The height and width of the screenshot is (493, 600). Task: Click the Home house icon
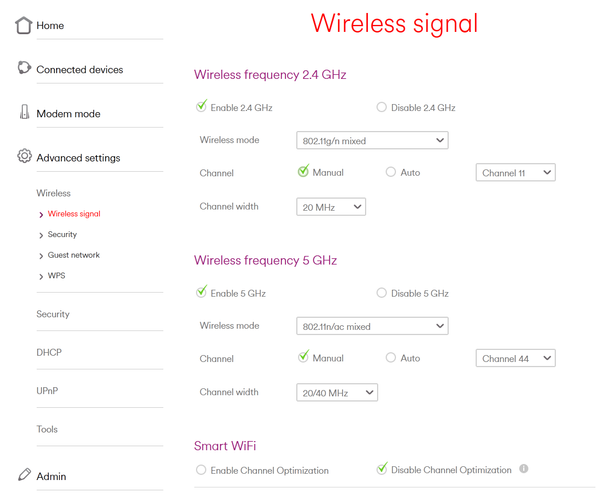(24, 25)
